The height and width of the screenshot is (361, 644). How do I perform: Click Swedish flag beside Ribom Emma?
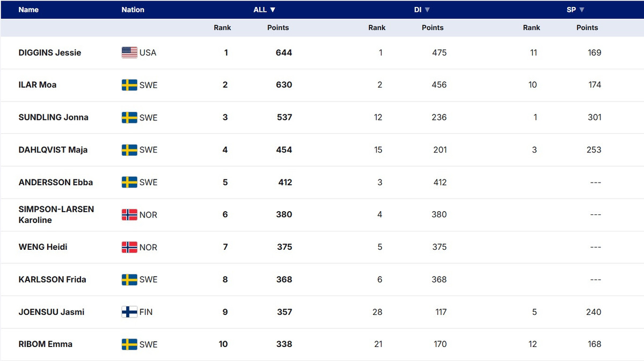pos(129,344)
